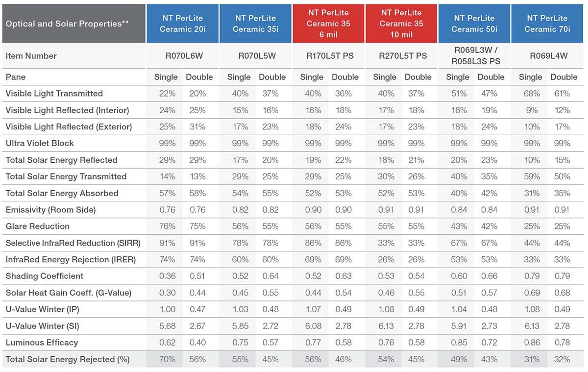Select the Shading Coefficient row label
The height and width of the screenshot is (372, 588).
click(x=45, y=276)
